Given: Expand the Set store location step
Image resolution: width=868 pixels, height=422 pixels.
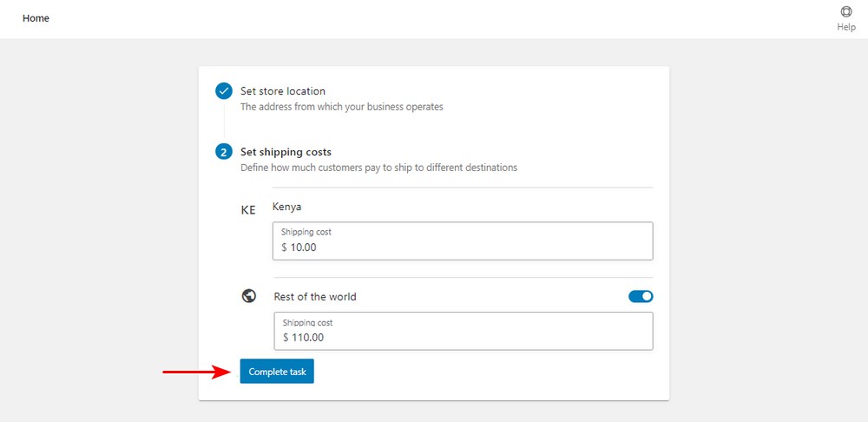Looking at the screenshot, I should pos(283,91).
